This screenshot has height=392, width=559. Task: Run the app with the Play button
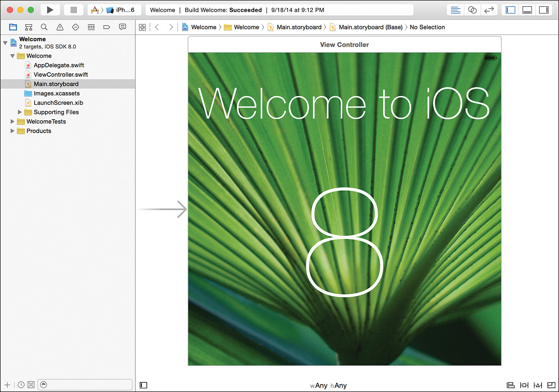pos(50,10)
